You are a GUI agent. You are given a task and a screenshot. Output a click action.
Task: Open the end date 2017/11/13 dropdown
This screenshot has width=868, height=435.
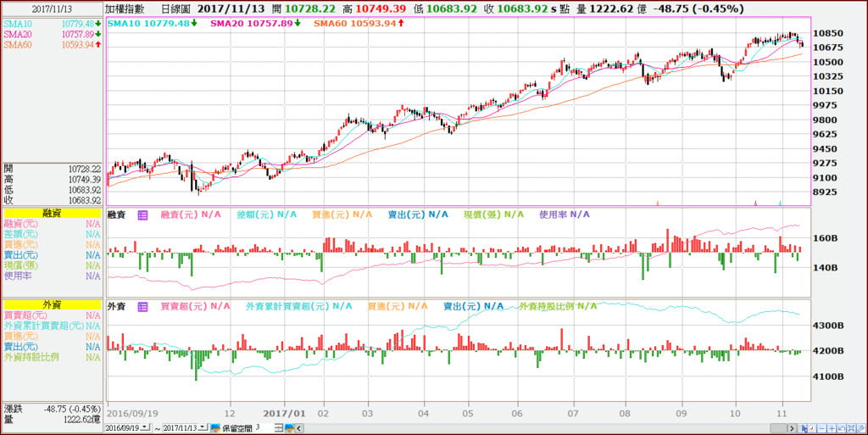pyautogui.click(x=202, y=428)
